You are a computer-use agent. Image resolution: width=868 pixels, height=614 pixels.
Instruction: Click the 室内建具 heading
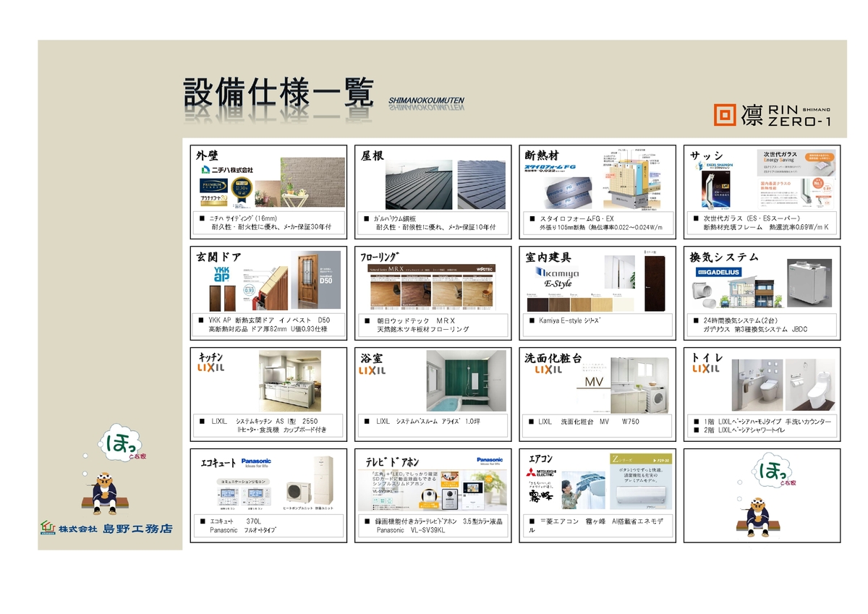[x=548, y=257]
